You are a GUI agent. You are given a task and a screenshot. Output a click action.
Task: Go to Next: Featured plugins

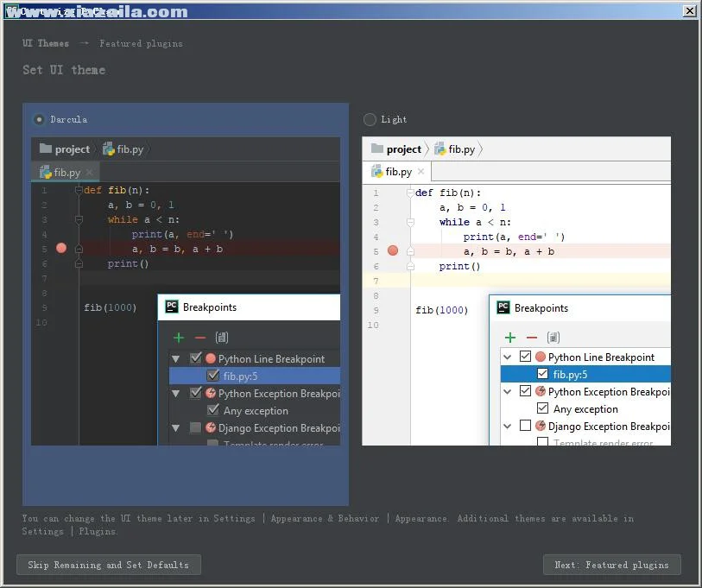pyautogui.click(x=611, y=565)
